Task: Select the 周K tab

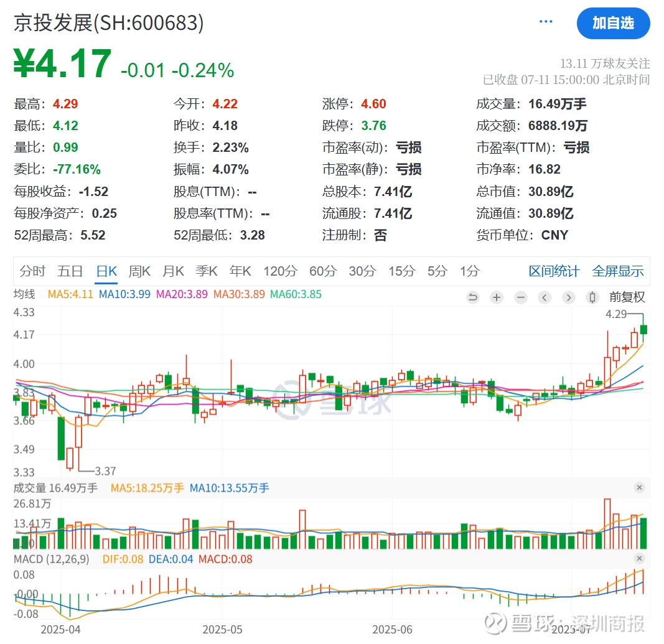Action: (139, 271)
